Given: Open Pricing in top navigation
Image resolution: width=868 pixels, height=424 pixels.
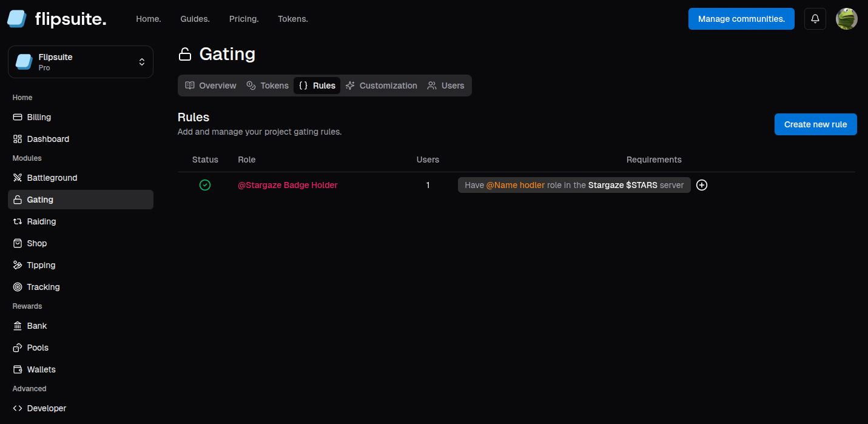Looking at the screenshot, I should pyautogui.click(x=244, y=19).
